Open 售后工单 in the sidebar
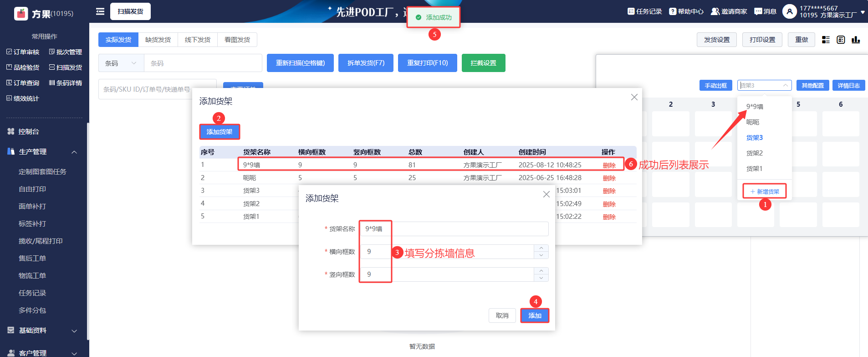Image resolution: width=868 pixels, height=357 pixels. coord(32,259)
